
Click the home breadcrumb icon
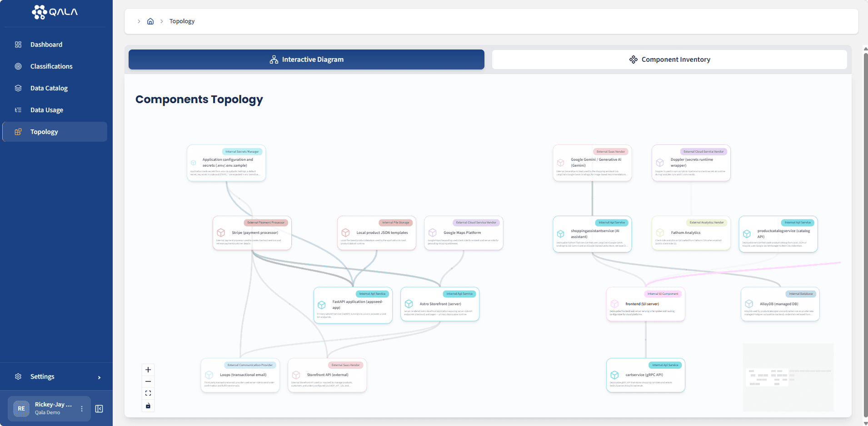150,21
